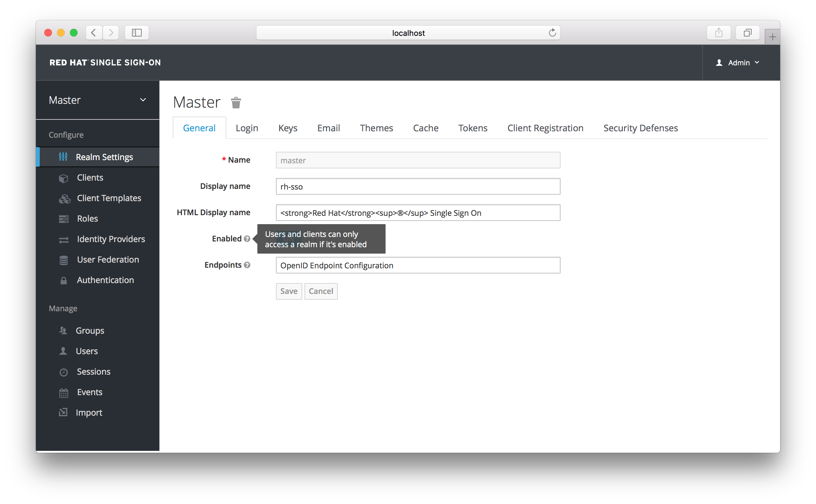Image resolution: width=816 pixels, height=504 pixels.
Task: Click the Identity Providers sidebar icon
Action: tap(63, 239)
